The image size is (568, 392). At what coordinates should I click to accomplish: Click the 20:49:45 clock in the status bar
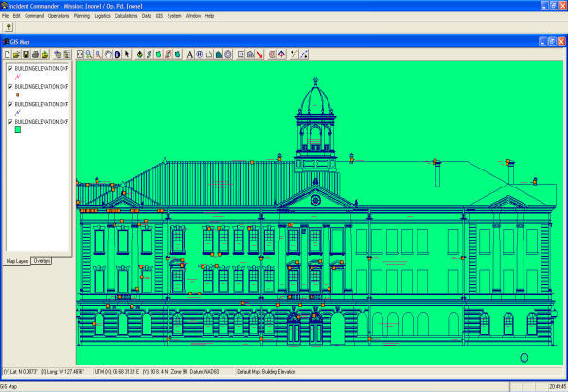point(558,387)
